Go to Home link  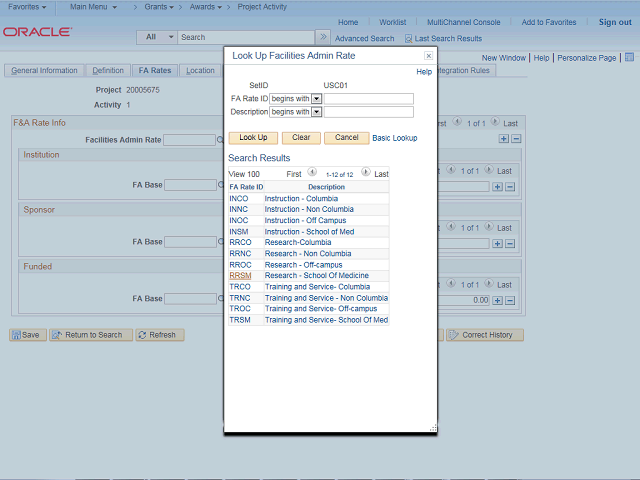pos(348,22)
